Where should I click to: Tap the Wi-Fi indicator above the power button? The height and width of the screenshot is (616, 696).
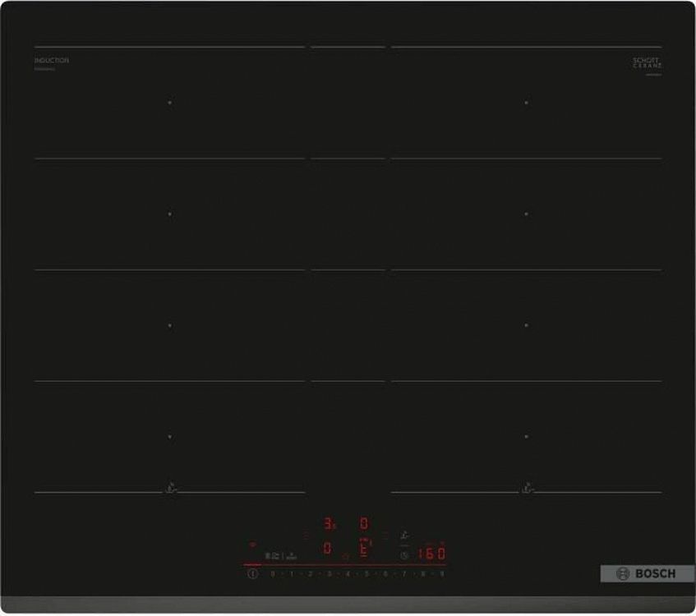tap(252, 544)
